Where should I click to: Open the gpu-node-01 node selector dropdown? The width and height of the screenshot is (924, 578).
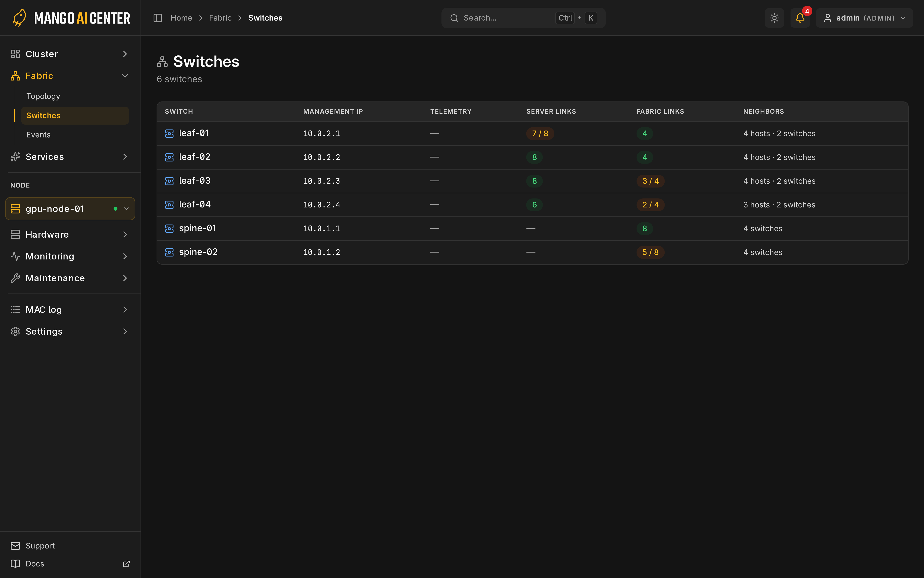(x=70, y=209)
